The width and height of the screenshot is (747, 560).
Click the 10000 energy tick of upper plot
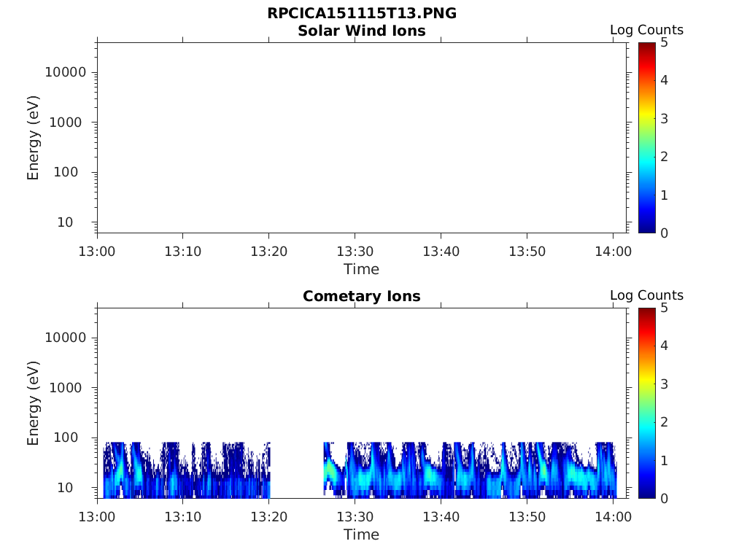point(66,72)
